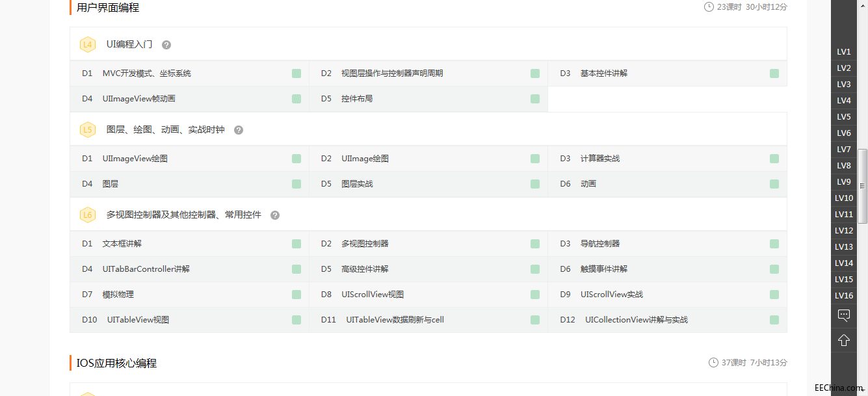Expand the UI编程入门 section header

pyautogui.click(x=129, y=44)
